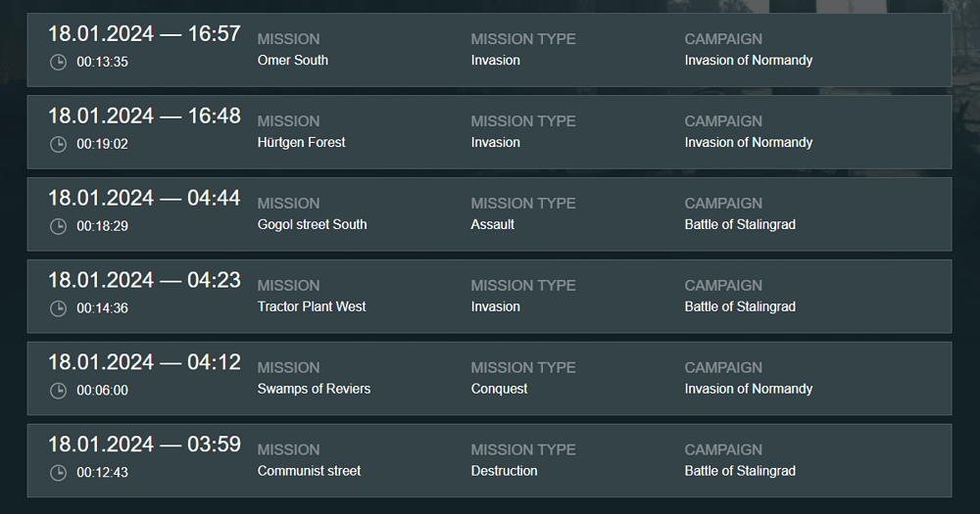The width and height of the screenshot is (980, 514).
Task: Click the 18.01.2024 — 03:59 timestamp
Action: [144, 445]
